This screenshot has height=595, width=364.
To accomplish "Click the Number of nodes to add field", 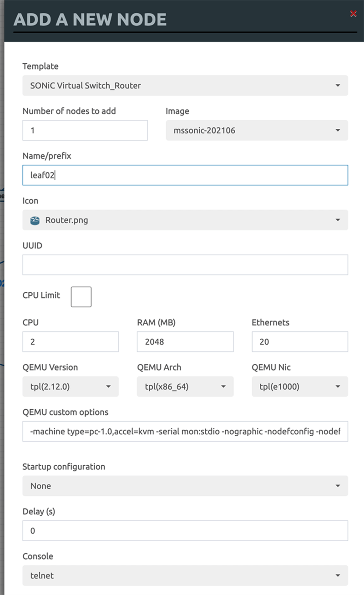I will 85,131.
